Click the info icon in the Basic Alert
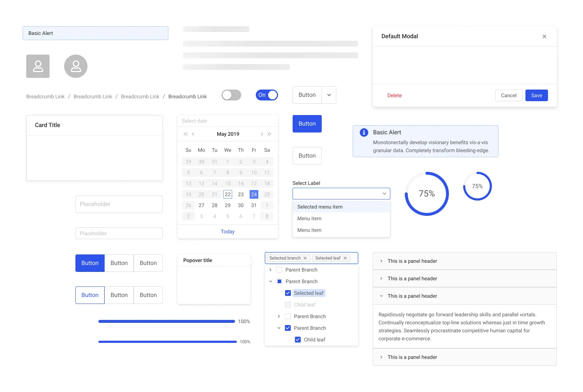 [x=363, y=132]
